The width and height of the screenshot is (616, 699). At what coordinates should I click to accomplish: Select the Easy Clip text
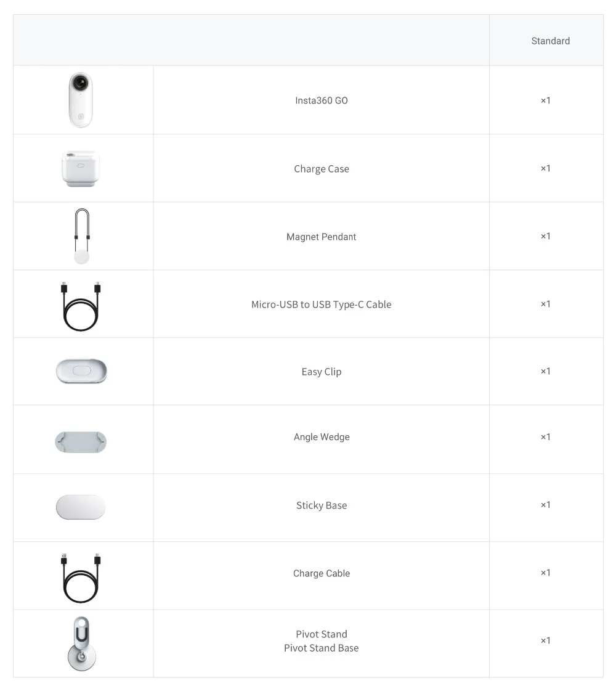pyautogui.click(x=321, y=372)
